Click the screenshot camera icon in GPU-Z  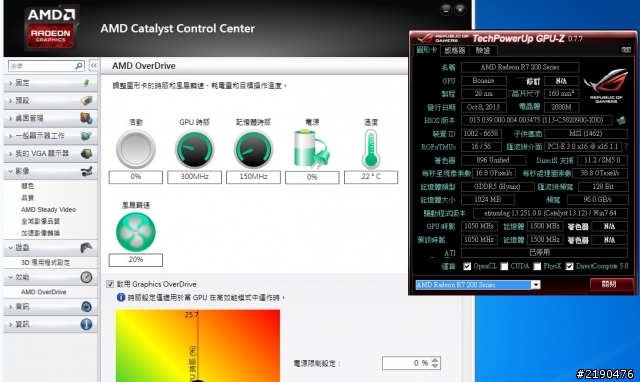pos(626,50)
